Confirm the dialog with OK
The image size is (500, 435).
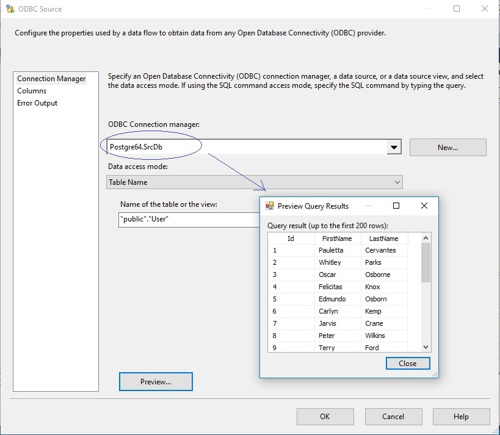pos(325,416)
